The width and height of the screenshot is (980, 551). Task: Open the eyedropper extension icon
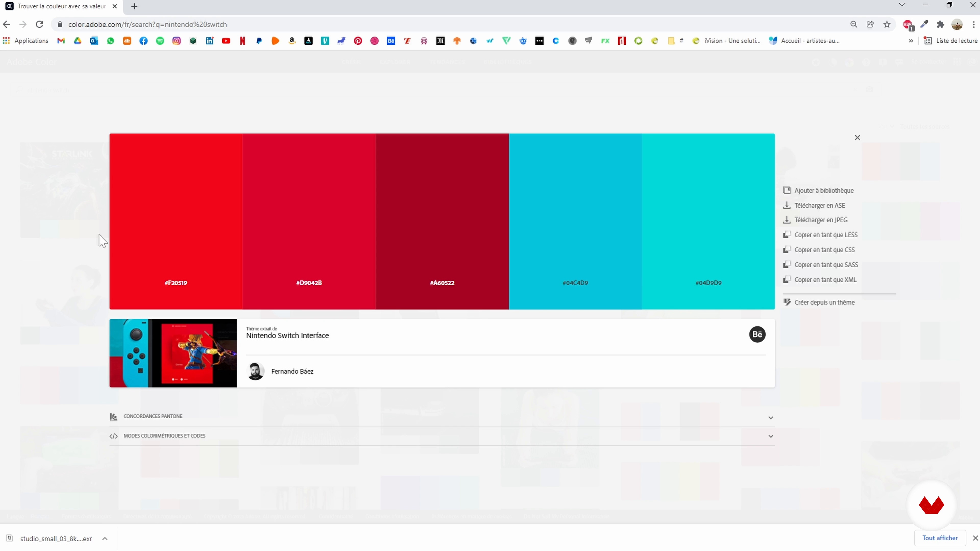(x=924, y=24)
